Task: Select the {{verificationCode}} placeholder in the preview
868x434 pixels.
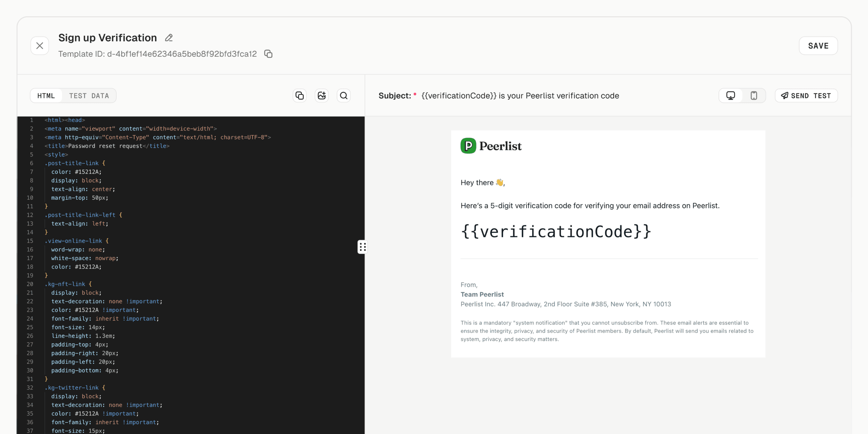Action: tap(555, 231)
